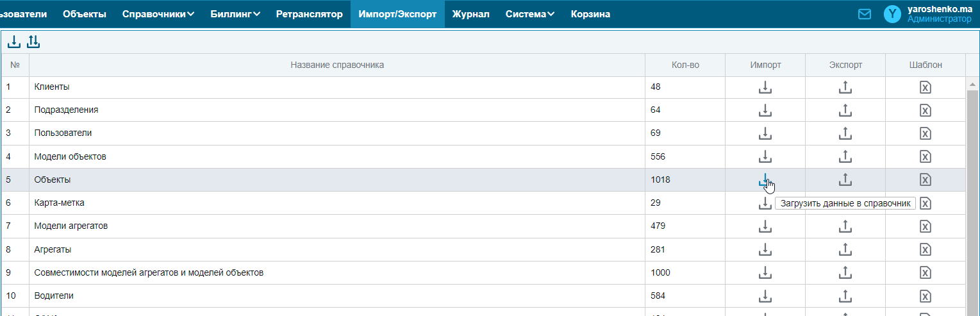Open the mail envelope icon in header
Image resolution: width=980 pixels, height=316 pixels.
[x=865, y=14]
